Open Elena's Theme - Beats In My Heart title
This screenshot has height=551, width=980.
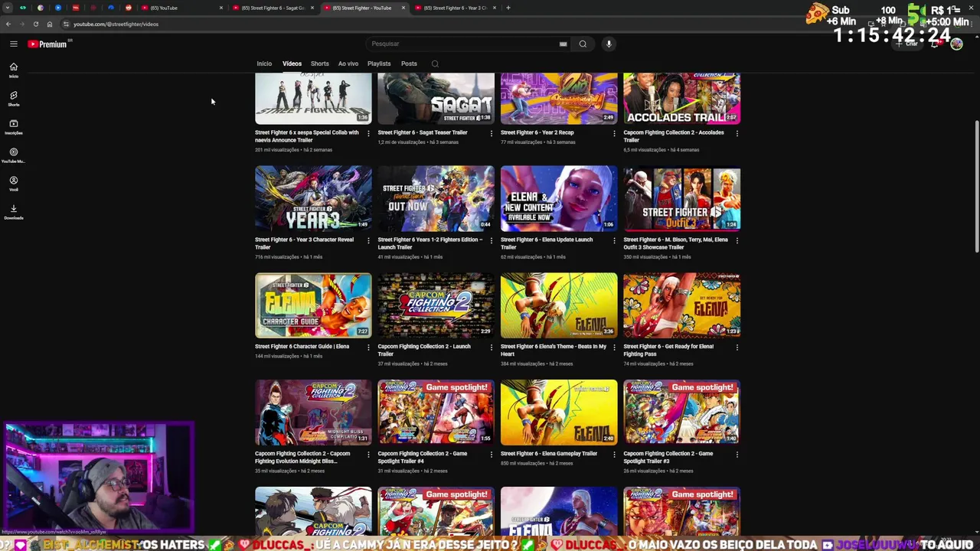[x=554, y=350]
